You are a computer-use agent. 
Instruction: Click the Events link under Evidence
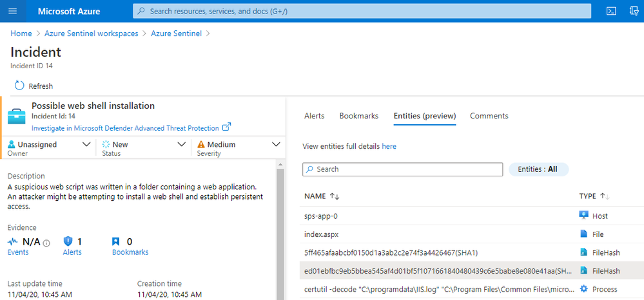tap(18, 252)
